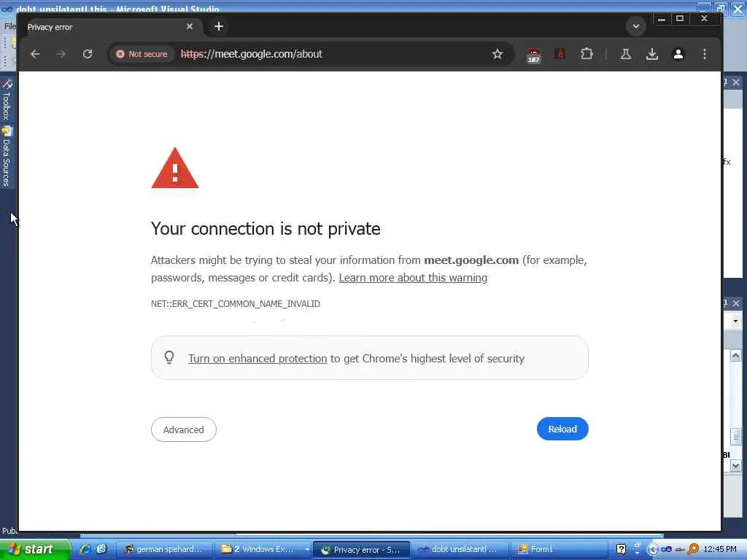Minimize the Chrome window
Viewport: 747px width, 560px height.
pyautogui.click(x=661, y=18)
